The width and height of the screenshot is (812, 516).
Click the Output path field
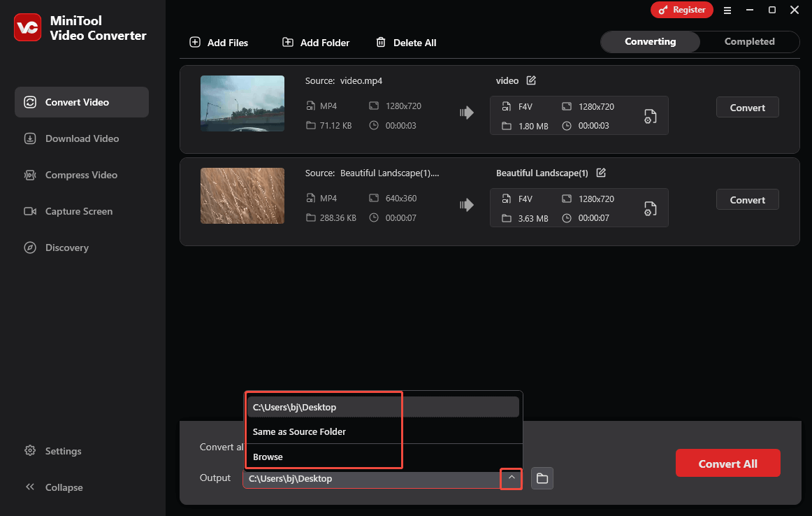point(371,479)
